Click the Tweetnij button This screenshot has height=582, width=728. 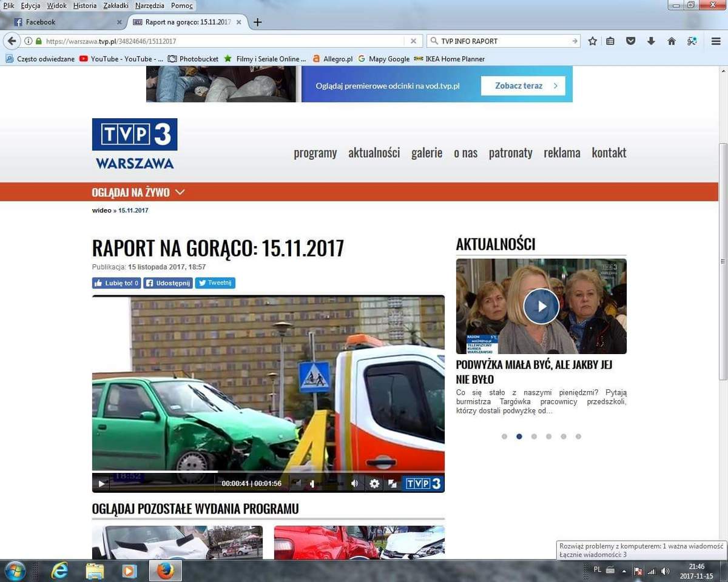pyautogui.click(x=215, y=283)
